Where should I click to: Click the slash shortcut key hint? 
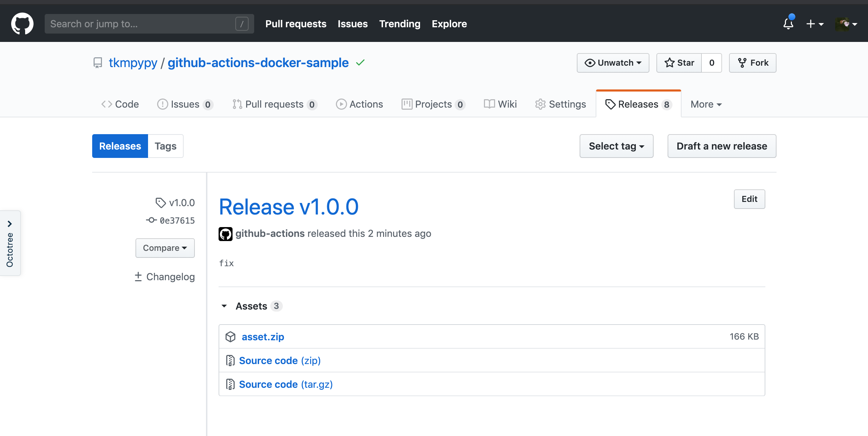pos(242,24)
